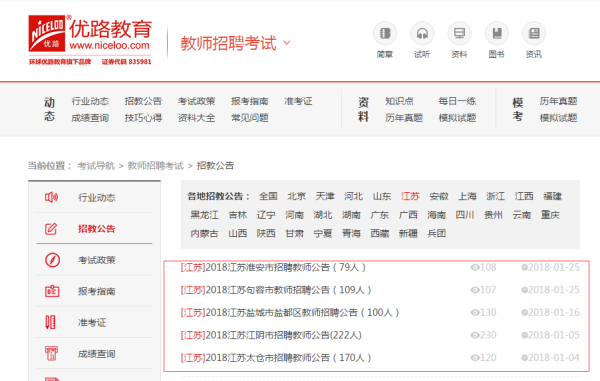
Task: Open 知识点 under 资料 section
Action: 399,101
